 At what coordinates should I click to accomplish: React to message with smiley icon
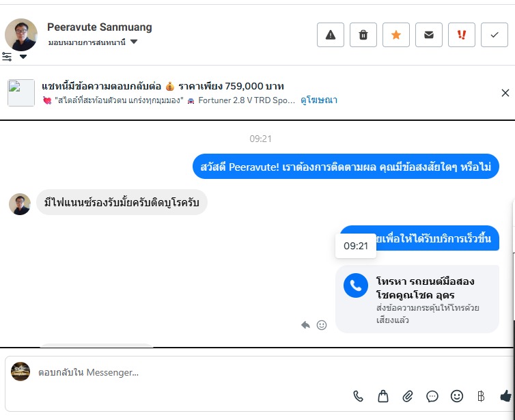point(322,325)
